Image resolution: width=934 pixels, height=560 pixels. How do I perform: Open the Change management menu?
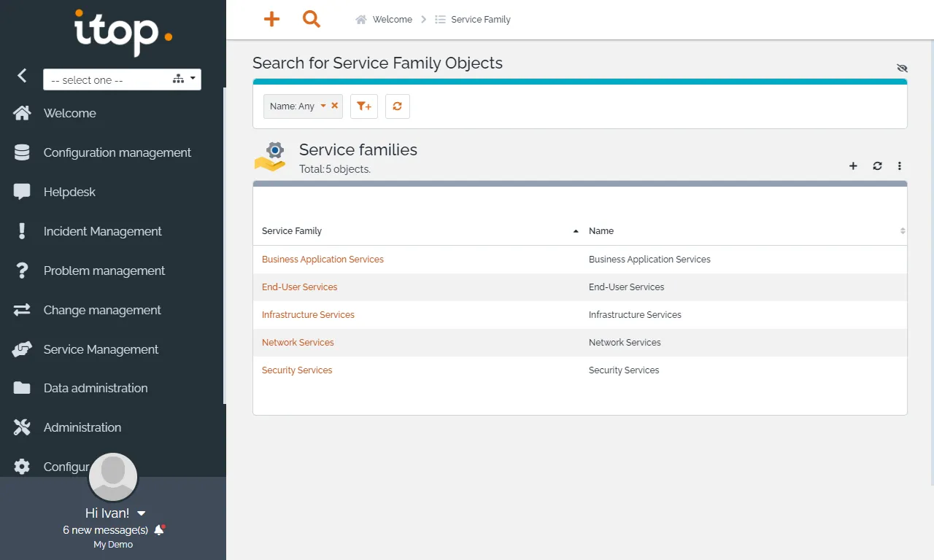[102, 310]
